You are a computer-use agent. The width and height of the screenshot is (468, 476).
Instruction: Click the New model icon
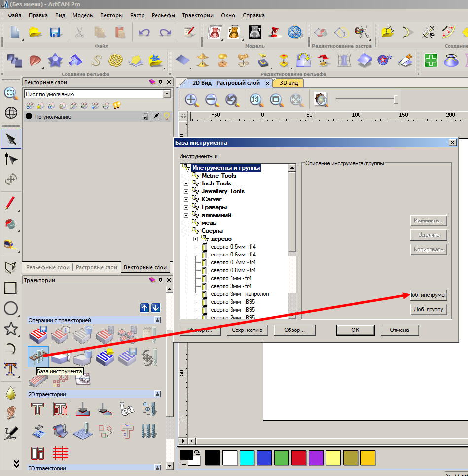[15, 32]
